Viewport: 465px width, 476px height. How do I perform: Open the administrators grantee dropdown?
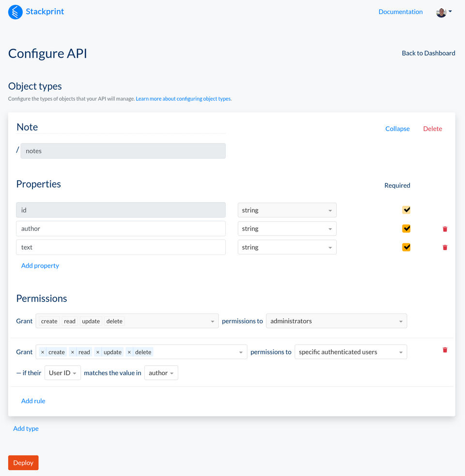336,321
